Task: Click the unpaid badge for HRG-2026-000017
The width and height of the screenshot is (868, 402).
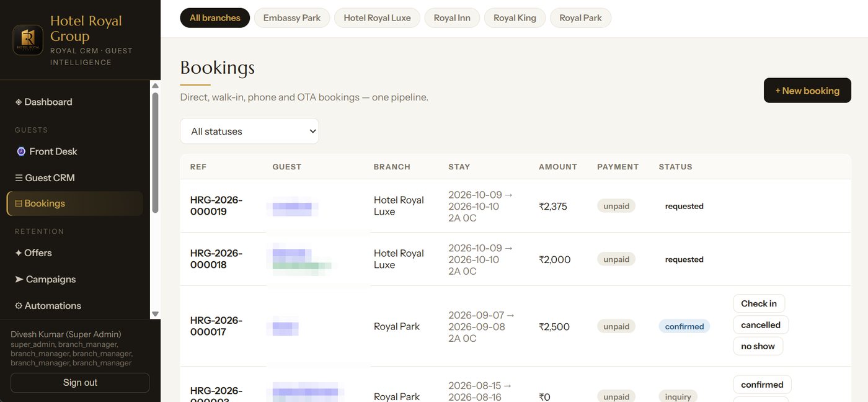Action: coord(616,326)
